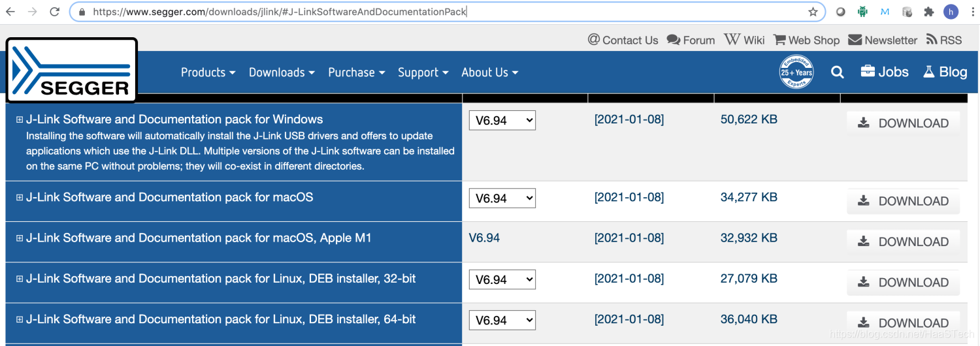The image size is (980, 346).
Task: Click the search magnifier in the navigation bar
Action: 838,72
